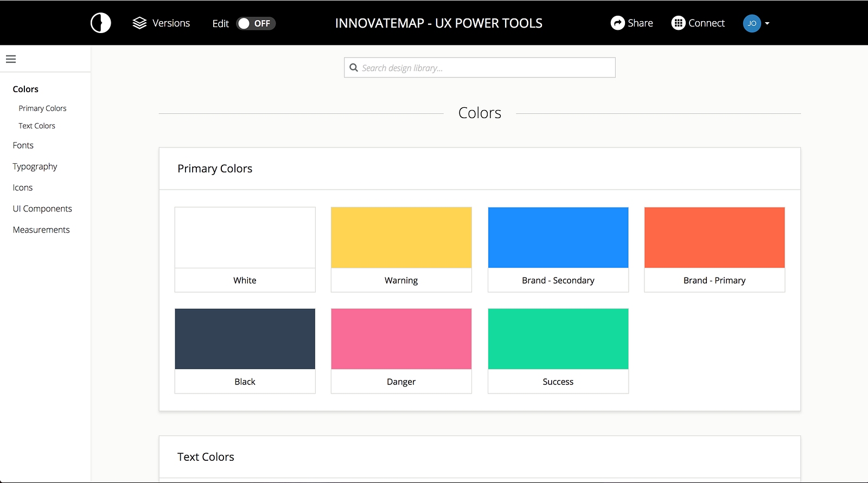This screenshot has width=868, height=483.
Task: Click the half-circle app logo
Action: click(x=101, y=23)
